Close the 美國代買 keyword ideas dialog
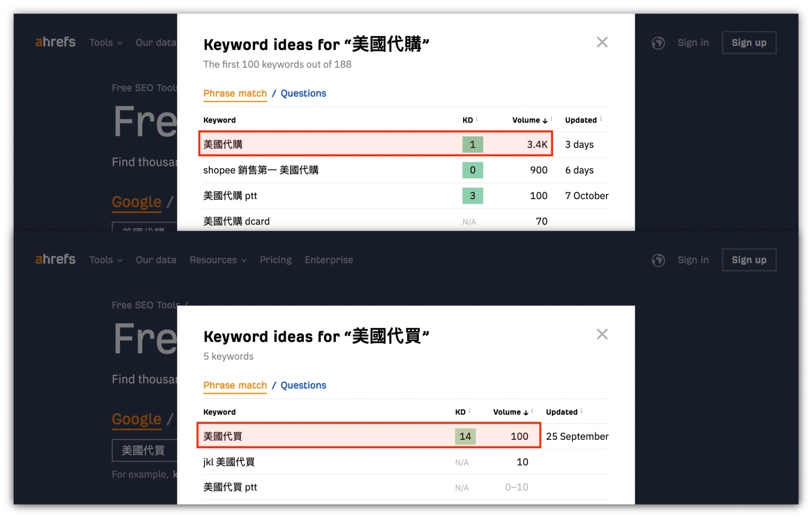 602,334
